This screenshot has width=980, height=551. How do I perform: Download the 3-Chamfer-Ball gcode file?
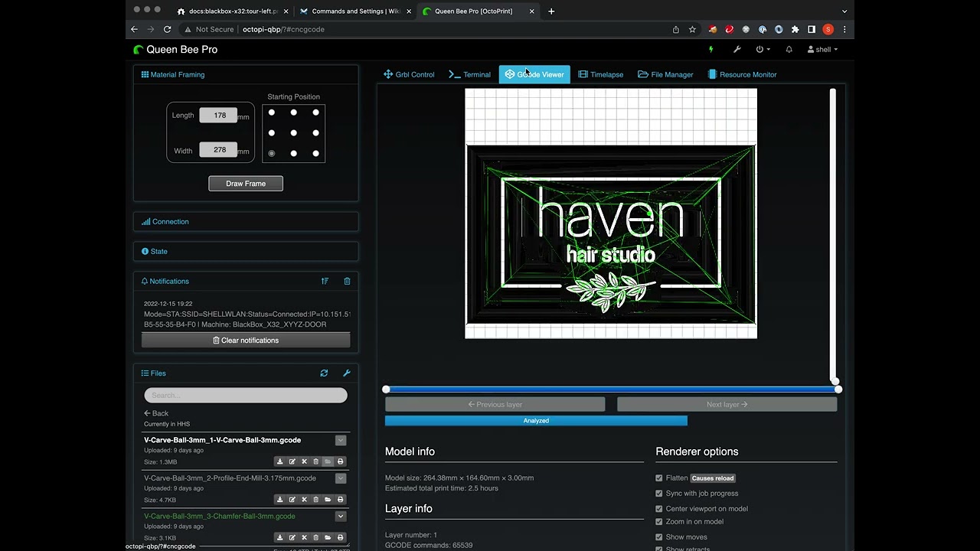click(x=280, y=538)
